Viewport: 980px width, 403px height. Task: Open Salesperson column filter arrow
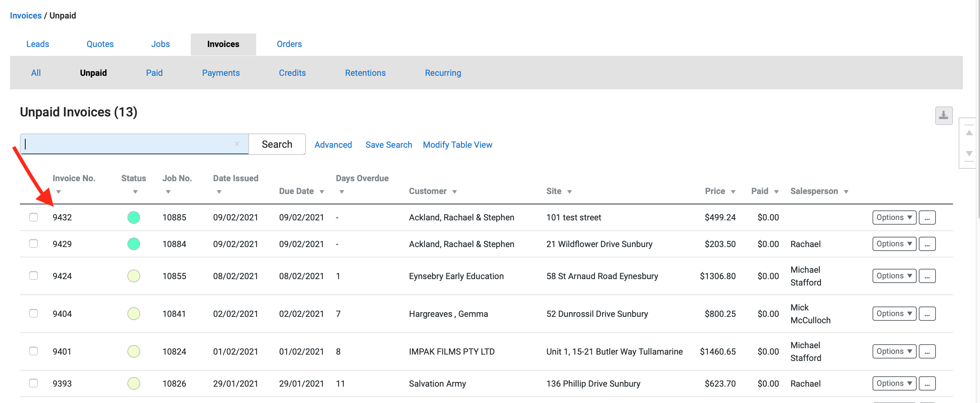pyautogui.click(x=846, y=192)
